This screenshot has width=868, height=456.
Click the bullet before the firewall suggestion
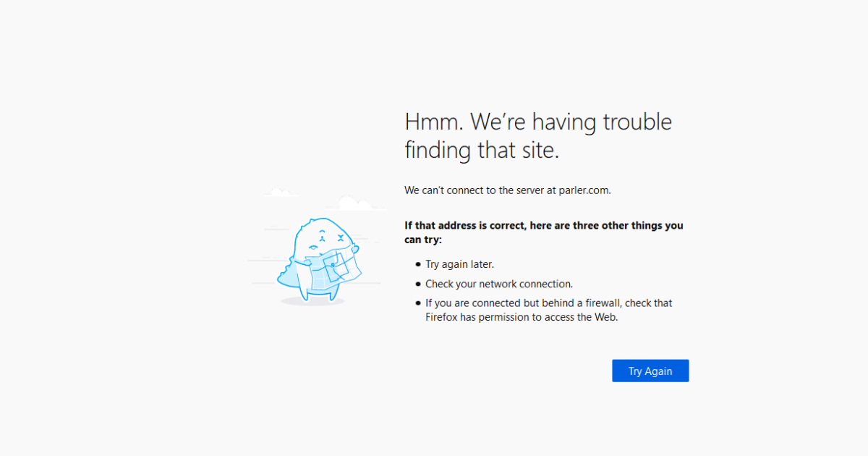click(x=418, y=303)
